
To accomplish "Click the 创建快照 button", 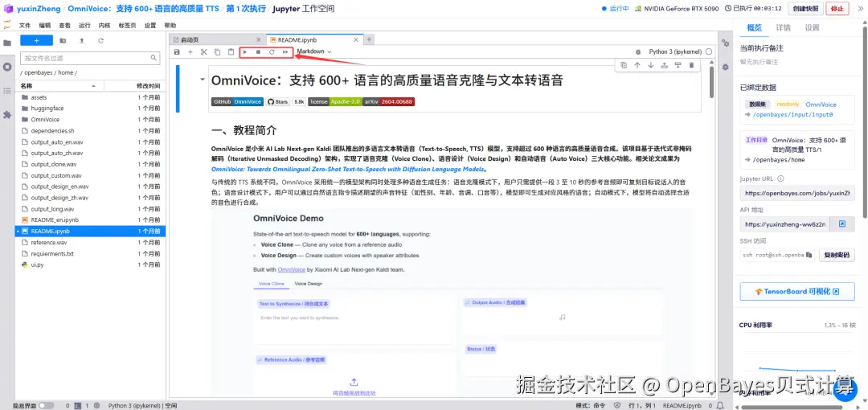I will coord(805,9).
